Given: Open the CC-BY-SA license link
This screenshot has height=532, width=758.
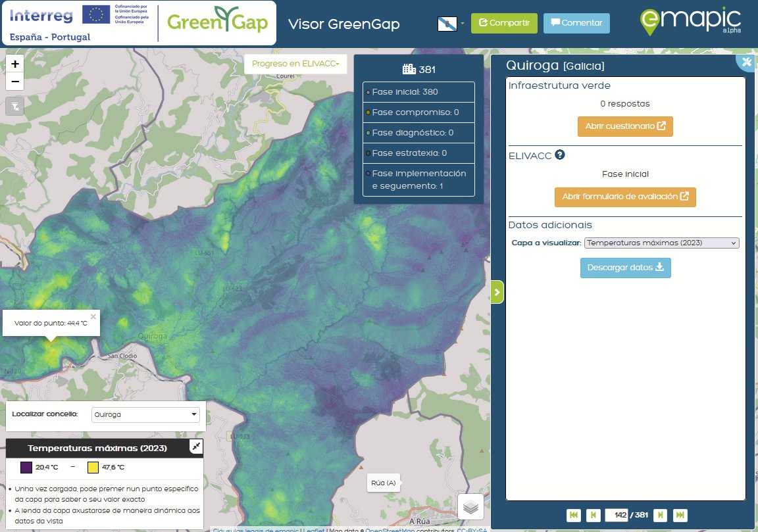Looking at the screenshot, I should pos(472,529).
